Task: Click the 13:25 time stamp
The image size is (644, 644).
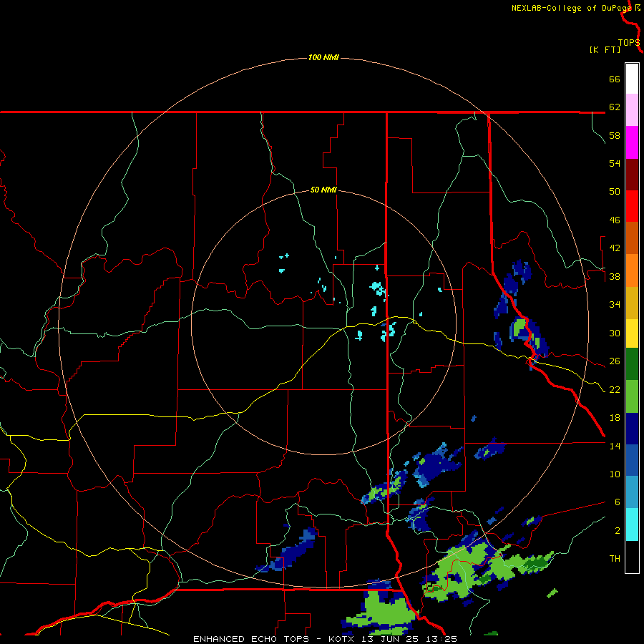Action: click(x=441, y=639)
